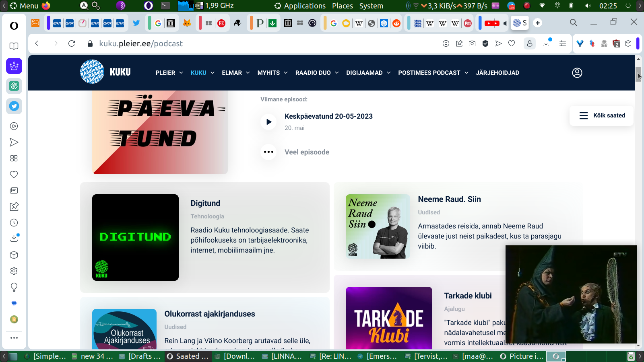Open History clock icon in sidebar
The height and width of the screenshot is (362, 644).
(x=14, y=223)
